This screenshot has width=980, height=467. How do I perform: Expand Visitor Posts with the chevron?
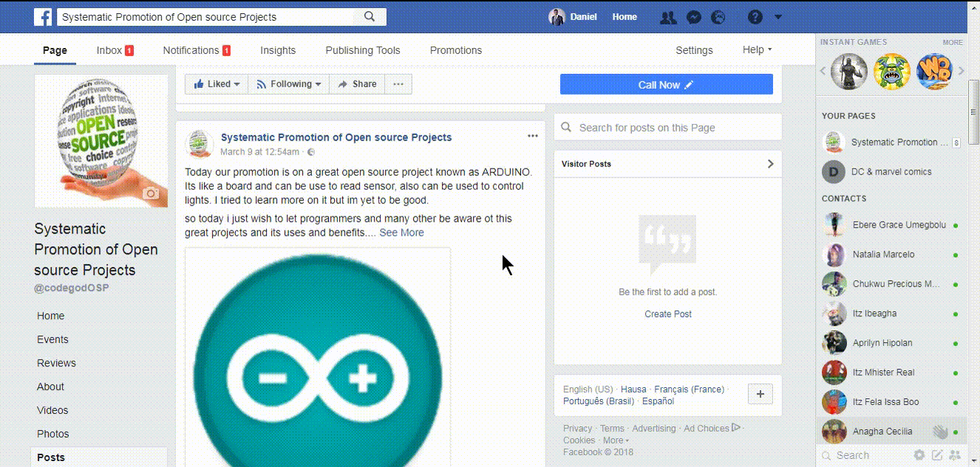point(770,164)
